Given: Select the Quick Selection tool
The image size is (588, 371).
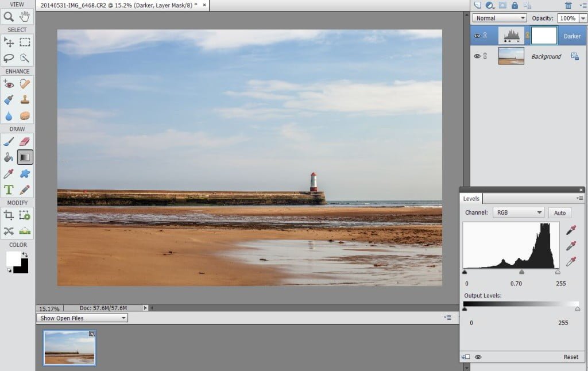Looking at the screenshot, I should (25, 58).
